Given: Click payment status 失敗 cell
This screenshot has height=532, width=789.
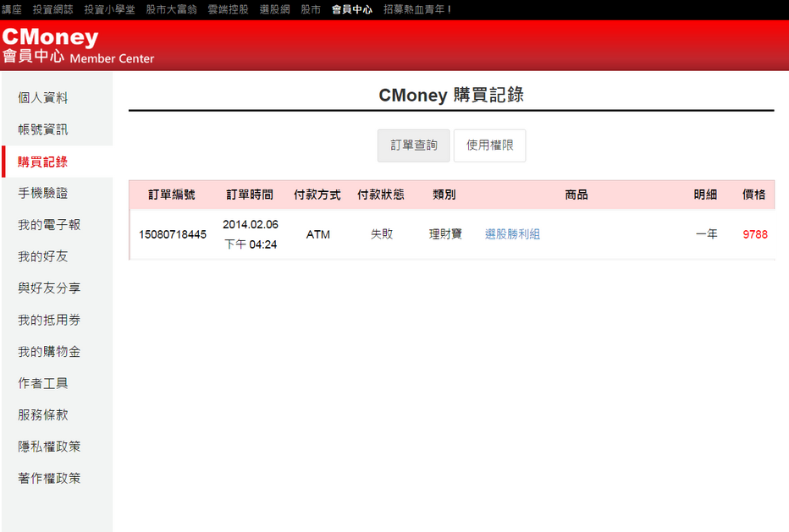Looking at the screenshot, I should point(382,234).
